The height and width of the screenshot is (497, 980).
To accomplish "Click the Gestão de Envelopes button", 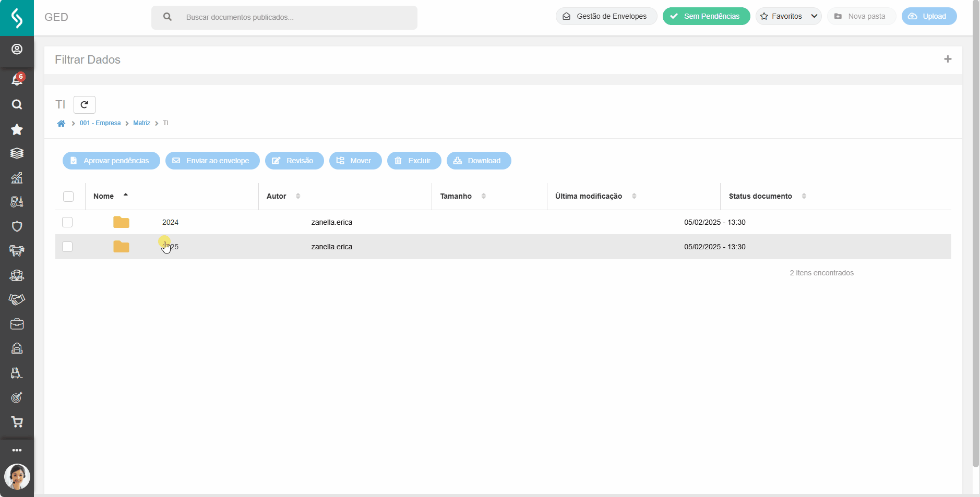I will pos(606,16).
